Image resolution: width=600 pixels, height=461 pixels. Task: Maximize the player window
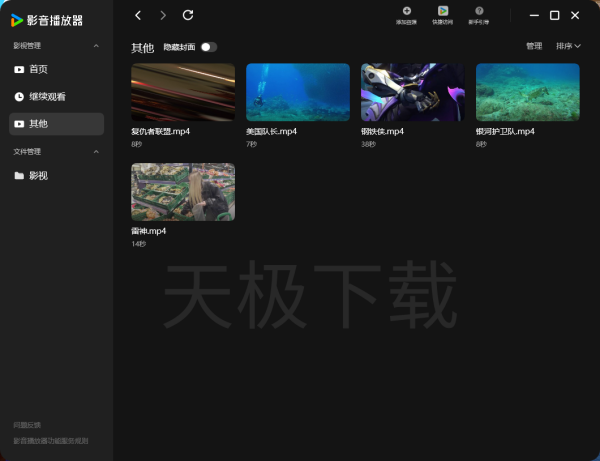(554, 15)
